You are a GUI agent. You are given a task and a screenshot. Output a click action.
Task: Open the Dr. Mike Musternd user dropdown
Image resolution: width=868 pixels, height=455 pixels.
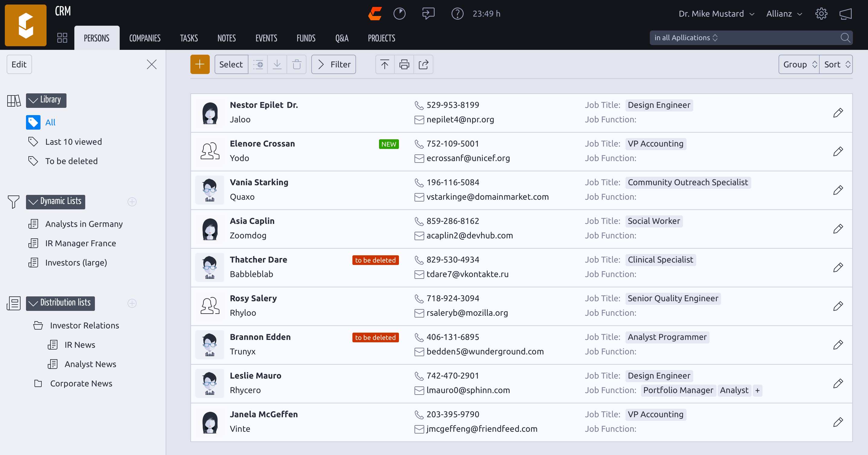click(x=717, y=14)
